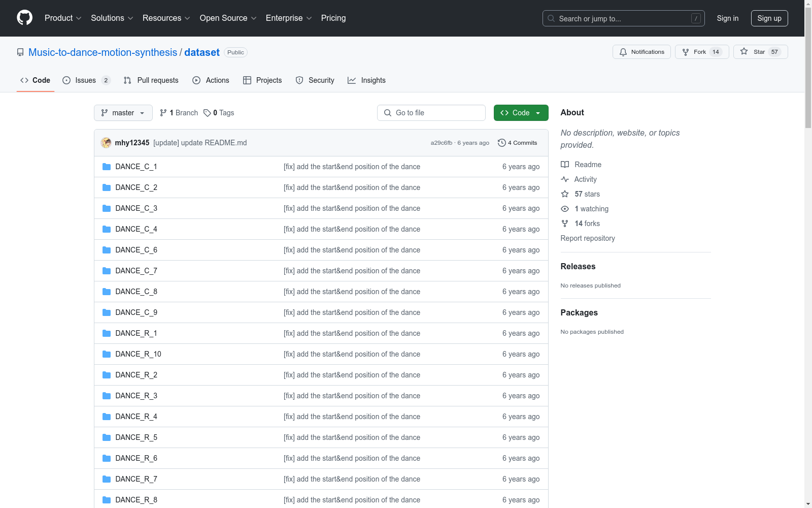Click the Notifications bell icon

pyautogui.click(x=623, y=52)
